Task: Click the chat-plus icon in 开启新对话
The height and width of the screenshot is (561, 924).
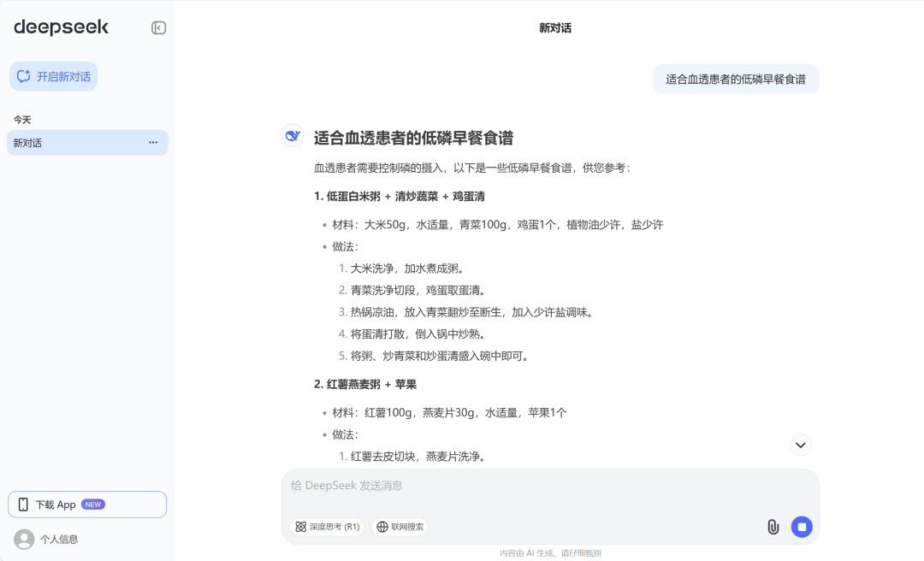Action: 24,76
